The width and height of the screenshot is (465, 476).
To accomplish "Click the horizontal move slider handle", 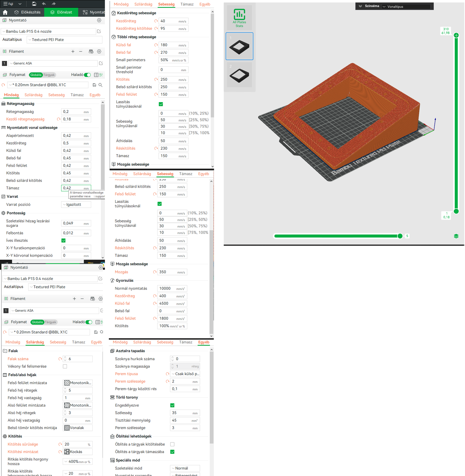I will coord(400,236).
